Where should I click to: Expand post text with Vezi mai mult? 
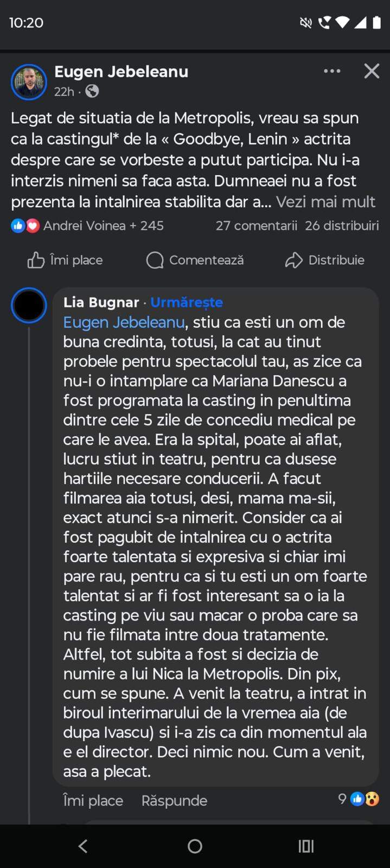(x=325, y=202)
